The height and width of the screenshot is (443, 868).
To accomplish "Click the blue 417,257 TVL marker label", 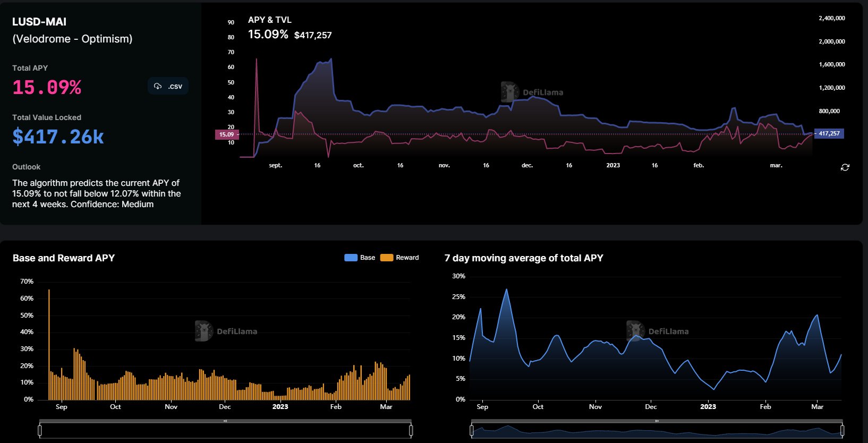I will [x=829, y=134].
